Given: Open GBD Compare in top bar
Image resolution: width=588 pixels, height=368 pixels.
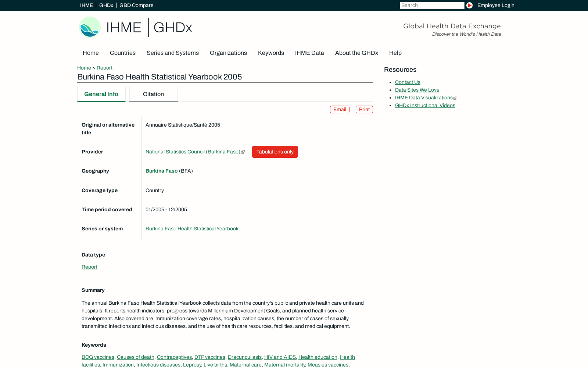Looking at the screenshot, I should click(x=136, y=5).
